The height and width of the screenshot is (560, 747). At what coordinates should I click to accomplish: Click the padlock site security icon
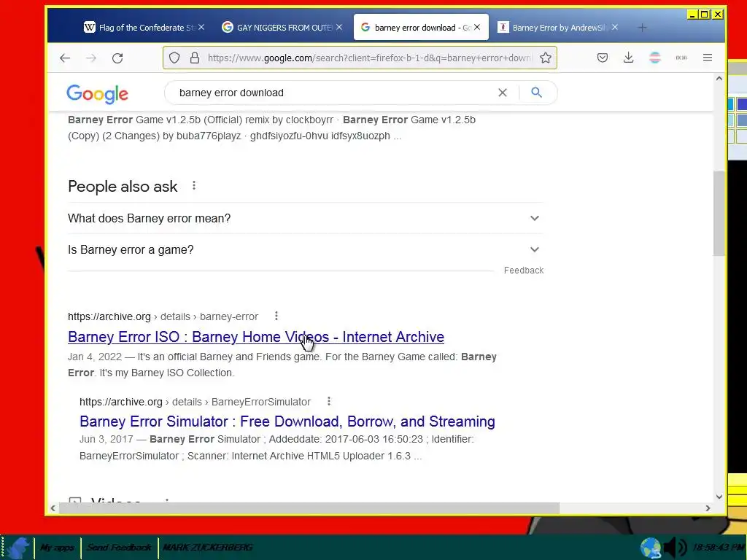click(194, 58)
